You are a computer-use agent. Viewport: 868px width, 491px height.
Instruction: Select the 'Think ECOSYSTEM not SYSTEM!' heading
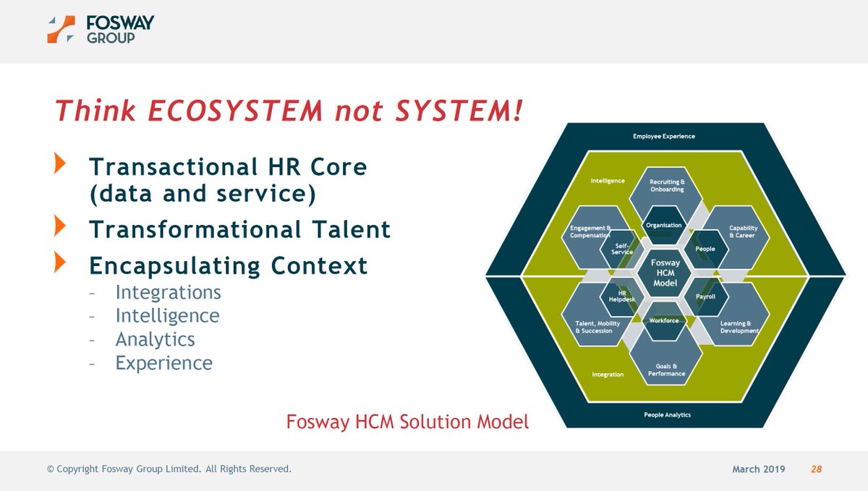pos(289,110)
